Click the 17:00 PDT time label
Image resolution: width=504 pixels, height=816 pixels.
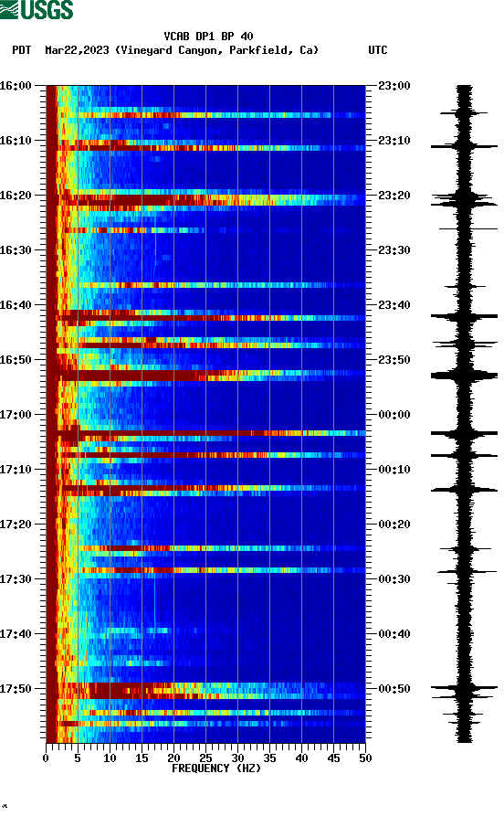pos(16,415)
